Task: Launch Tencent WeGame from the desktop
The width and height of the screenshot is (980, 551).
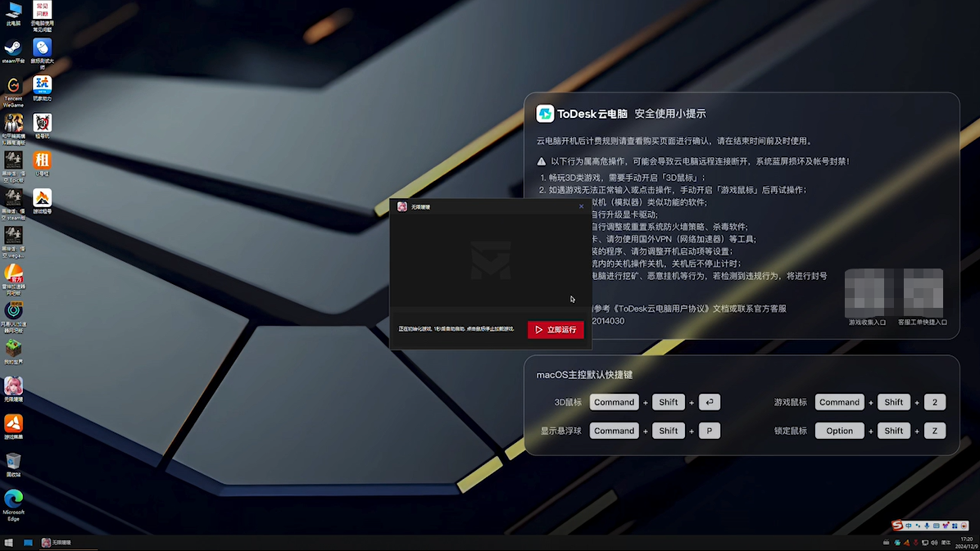Action: coord(13,92)
